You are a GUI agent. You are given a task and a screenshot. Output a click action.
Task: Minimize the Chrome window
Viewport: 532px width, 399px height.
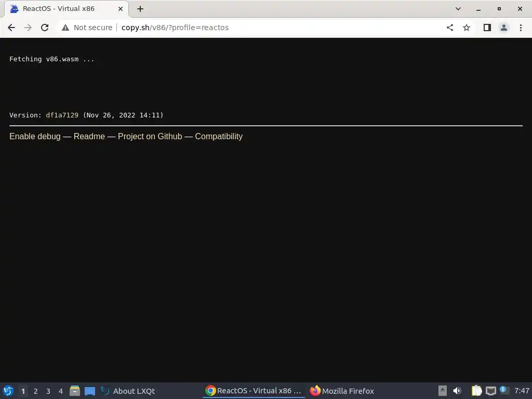pos(478,9)
